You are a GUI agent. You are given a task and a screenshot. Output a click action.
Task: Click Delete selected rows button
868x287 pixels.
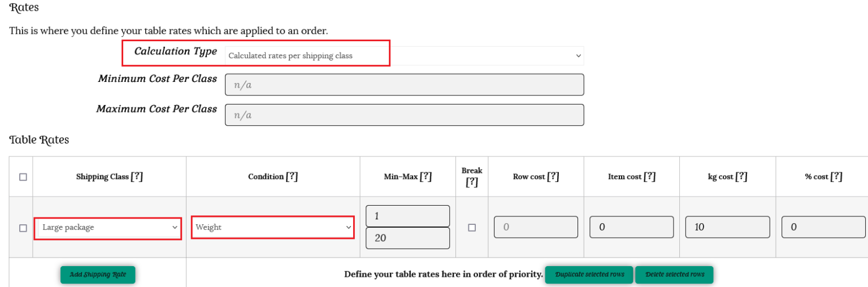pyautogui.click(x=674, y=275)
